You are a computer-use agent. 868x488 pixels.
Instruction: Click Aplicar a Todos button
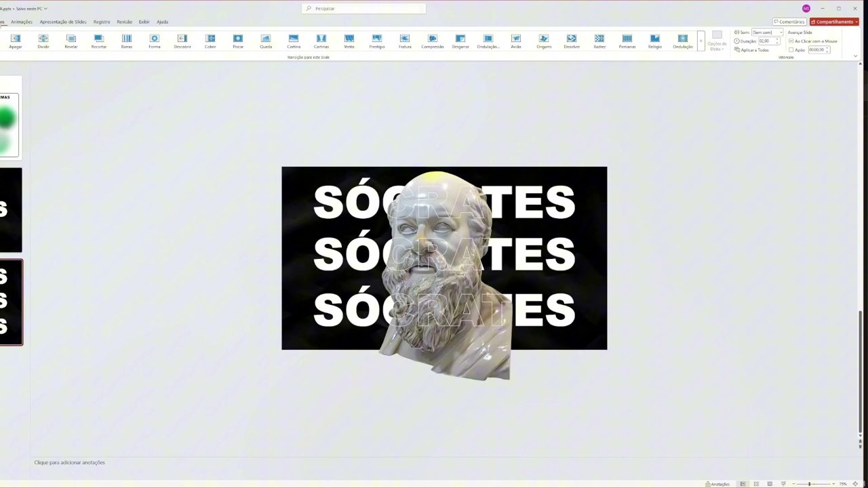(752, 50)
